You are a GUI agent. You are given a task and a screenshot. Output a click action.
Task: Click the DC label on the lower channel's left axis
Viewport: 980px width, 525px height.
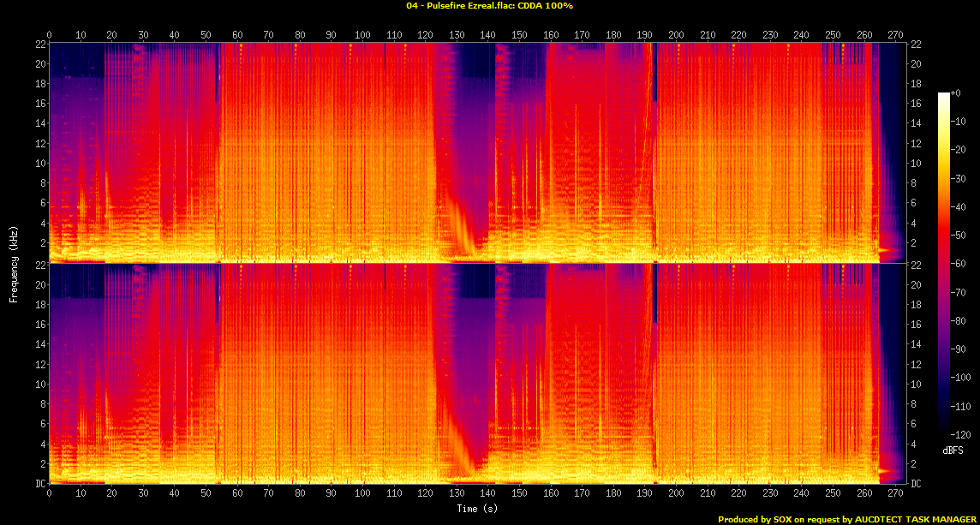pyautogui.click(x=39, y=484)
